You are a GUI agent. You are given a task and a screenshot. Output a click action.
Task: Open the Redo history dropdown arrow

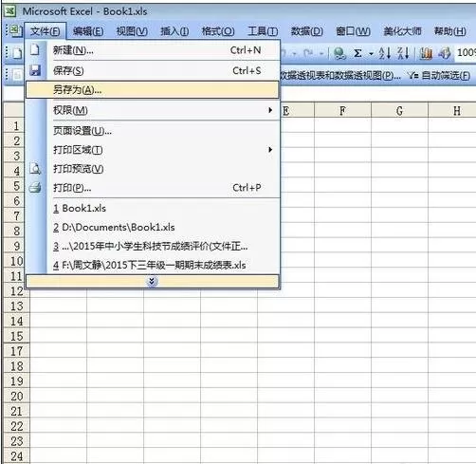[x=320, y=54]
